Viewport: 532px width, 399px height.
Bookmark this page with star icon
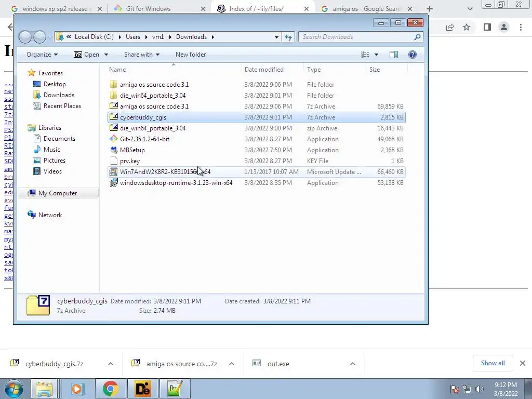click(467, 27)
